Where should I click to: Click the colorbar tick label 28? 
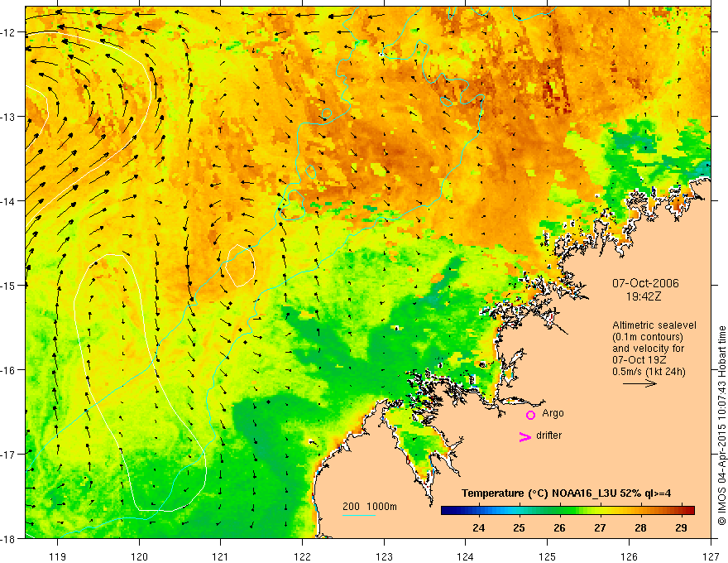pyautogui.click(x=640, y=527)
